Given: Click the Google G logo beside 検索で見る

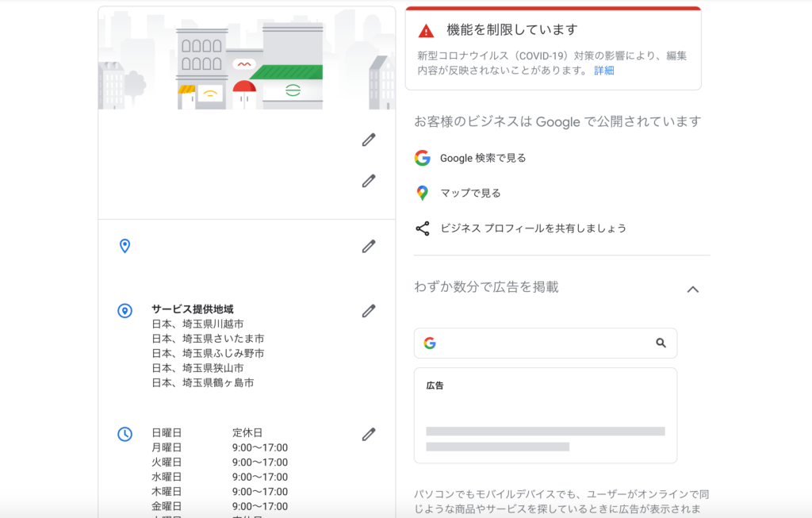Looking at the screenshot, I should [423, 158].
